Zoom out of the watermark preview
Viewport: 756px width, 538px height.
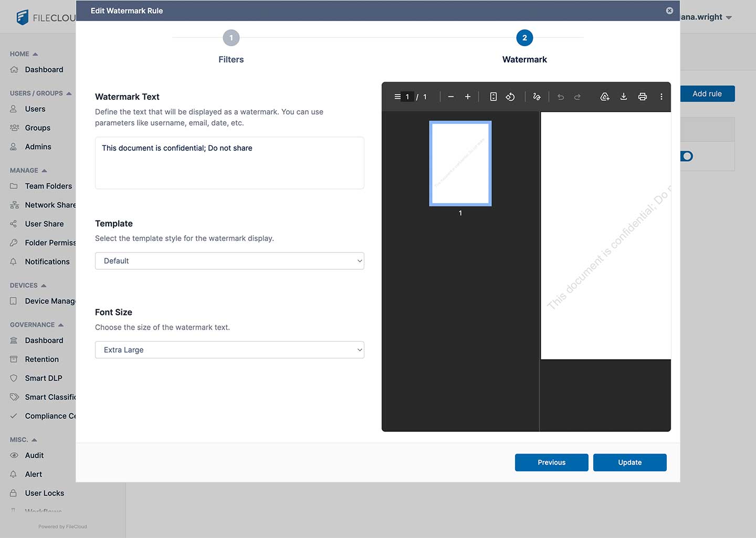pyautogui.click(x=450, y=97)
